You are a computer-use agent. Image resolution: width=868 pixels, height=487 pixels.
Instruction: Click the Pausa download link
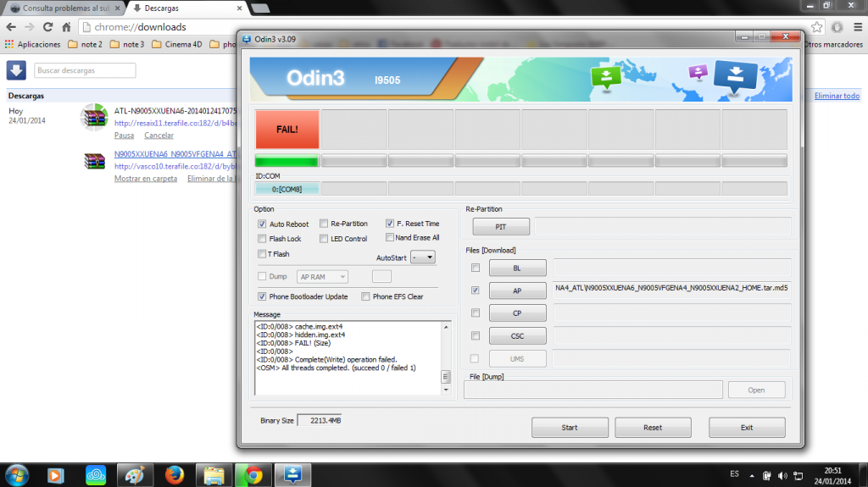[x=124, y=136]
